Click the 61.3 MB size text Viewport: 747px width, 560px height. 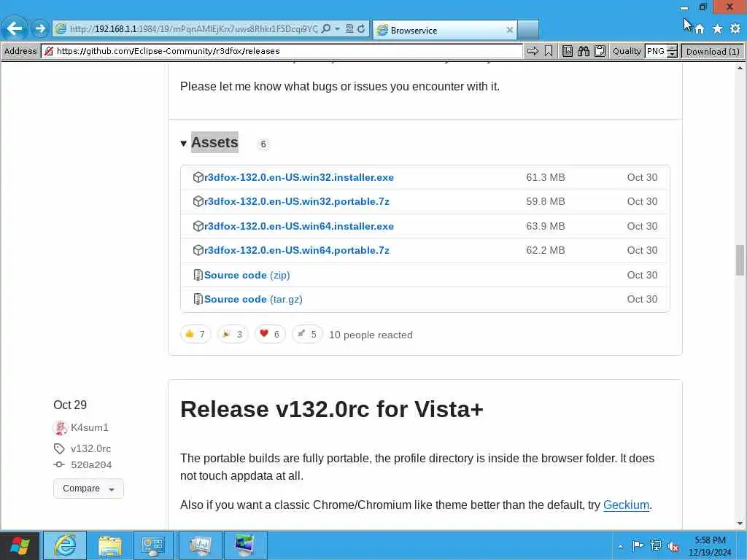pos(546,178)
